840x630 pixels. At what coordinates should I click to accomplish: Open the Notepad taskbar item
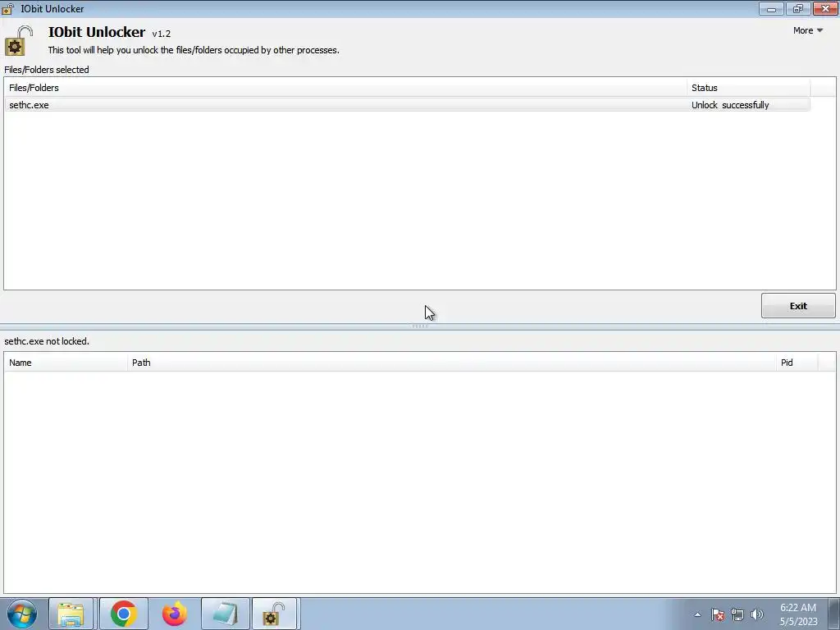coord(226,614)
